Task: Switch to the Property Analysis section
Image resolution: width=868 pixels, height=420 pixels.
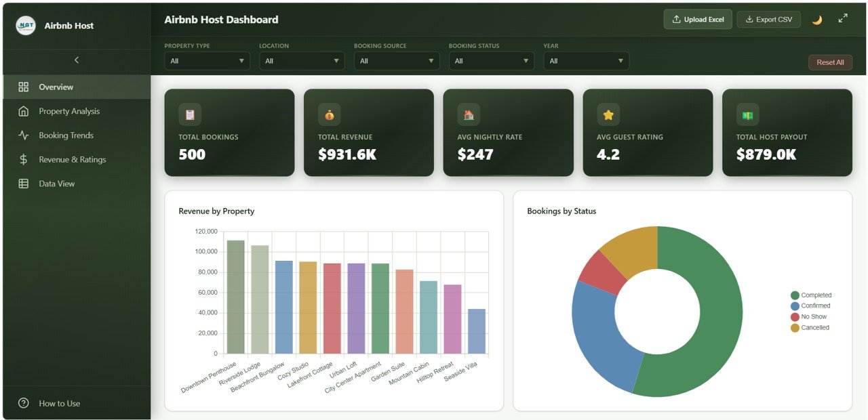Action: (x=68, y=111)
